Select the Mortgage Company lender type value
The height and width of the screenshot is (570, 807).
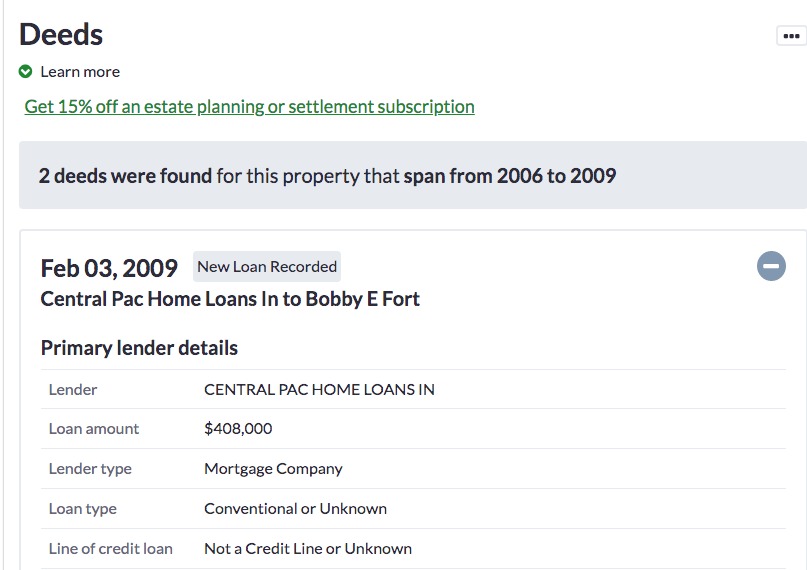point(273,469)
